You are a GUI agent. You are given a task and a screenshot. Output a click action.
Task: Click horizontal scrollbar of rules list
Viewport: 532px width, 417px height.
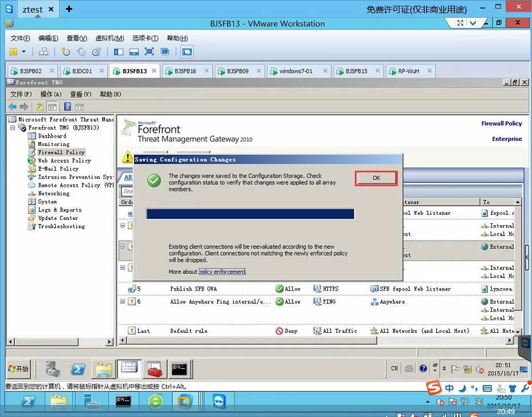[251, 340]
